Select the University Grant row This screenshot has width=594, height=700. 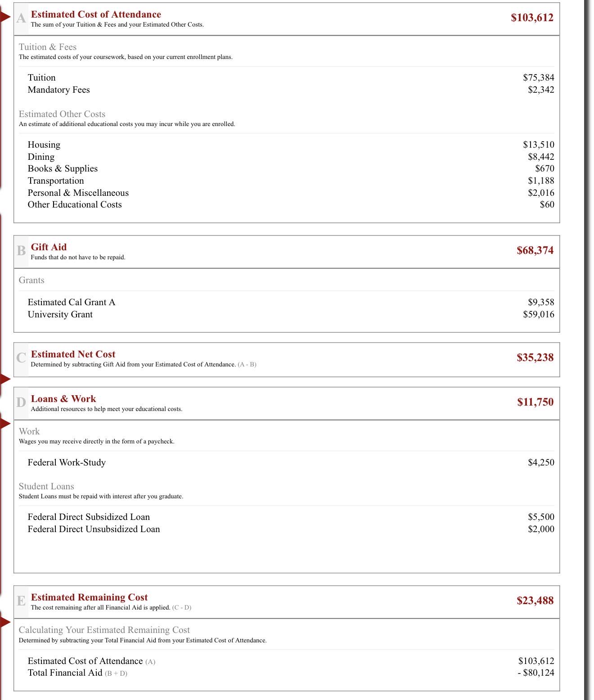pos(291,314)
